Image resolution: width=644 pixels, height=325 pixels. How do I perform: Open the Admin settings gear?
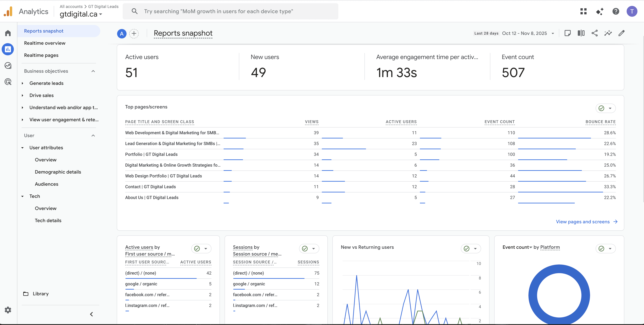coord(8,310)
